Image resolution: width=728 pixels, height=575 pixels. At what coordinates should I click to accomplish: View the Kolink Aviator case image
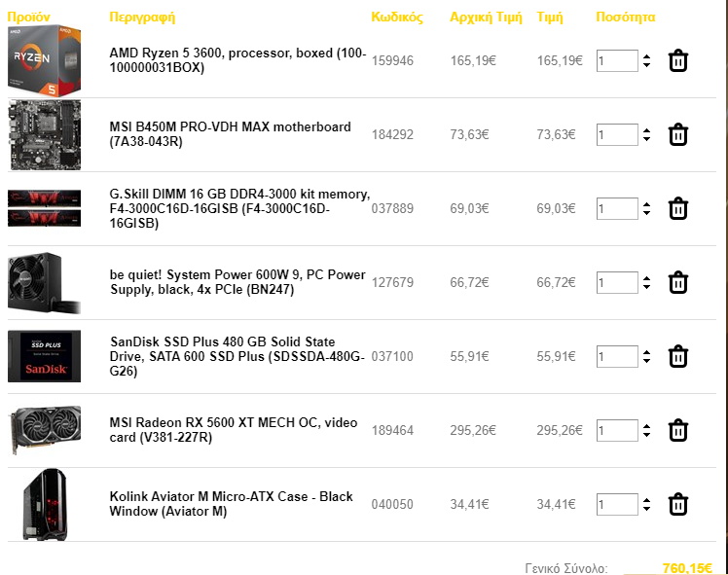44,504
